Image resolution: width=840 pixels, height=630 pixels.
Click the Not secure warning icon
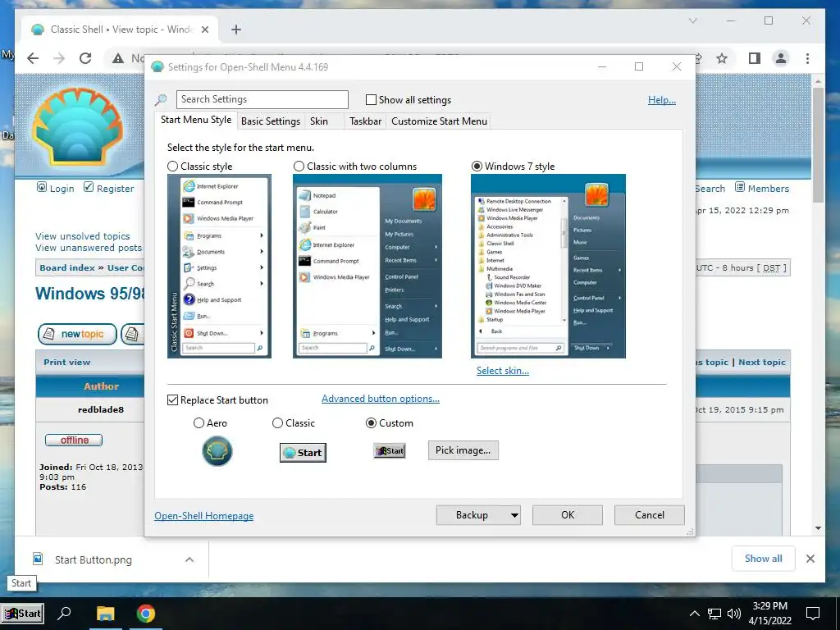(118, 58)
